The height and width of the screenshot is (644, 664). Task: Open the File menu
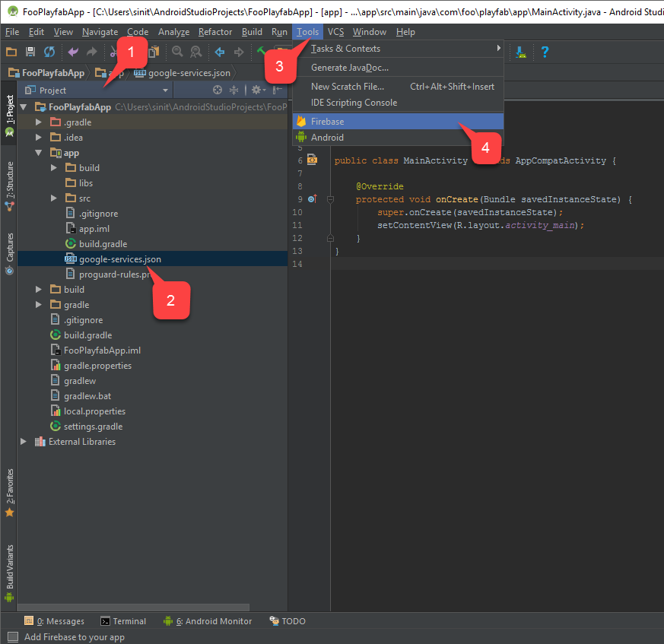pyautogui.click(x=12, y=32)
